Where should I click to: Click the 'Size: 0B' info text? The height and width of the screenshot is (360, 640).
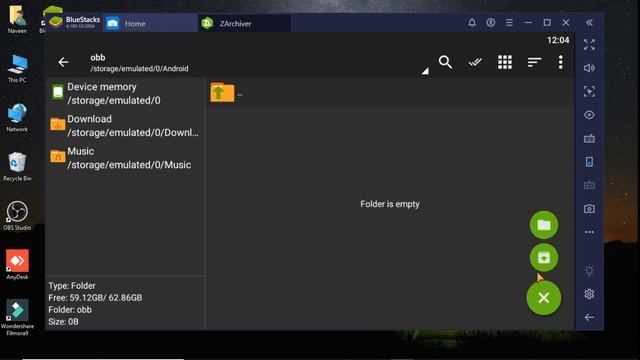tap(63, 322)
